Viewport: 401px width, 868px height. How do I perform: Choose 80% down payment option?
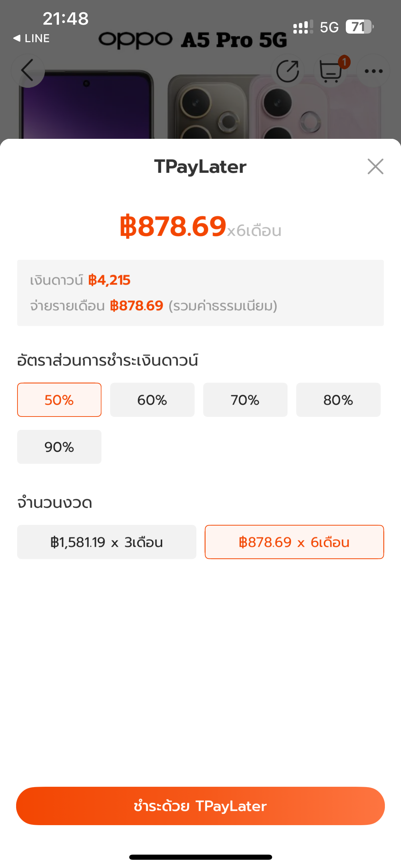[x=338, y=400]
